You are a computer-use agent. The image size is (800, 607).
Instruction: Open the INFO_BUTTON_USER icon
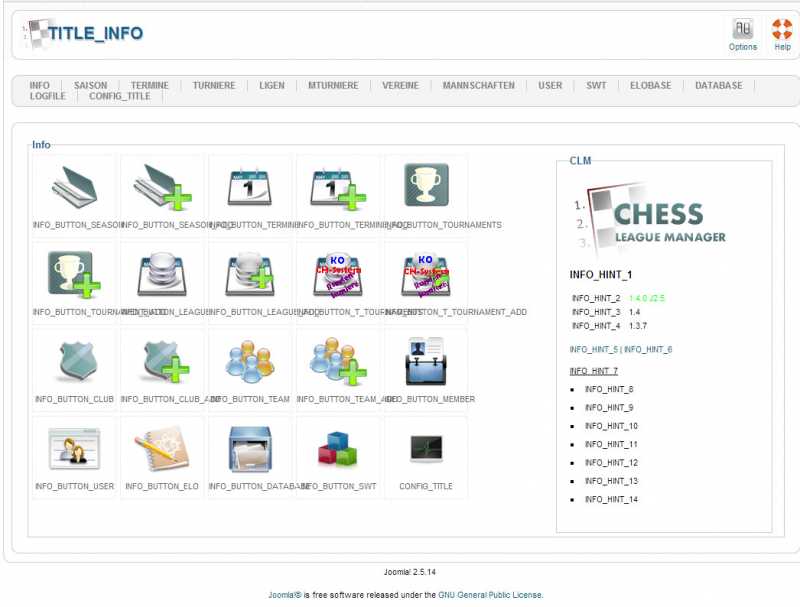click(75, 448)
